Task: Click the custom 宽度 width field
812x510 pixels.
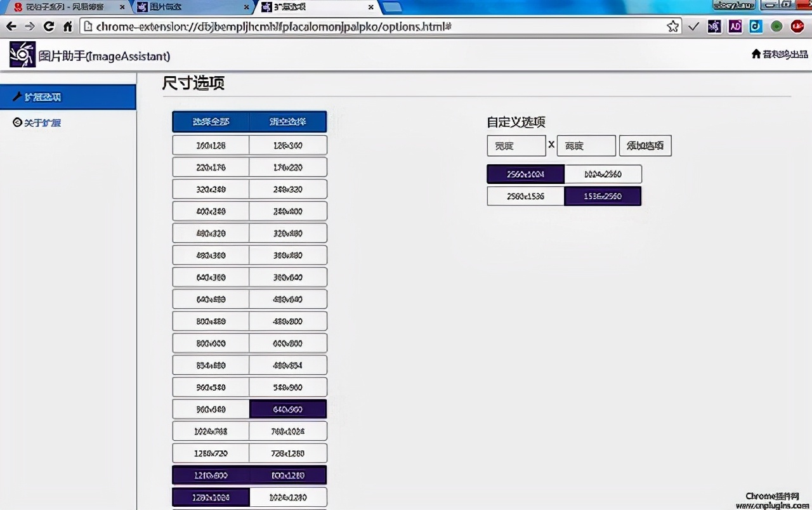Action: [516, 145]
